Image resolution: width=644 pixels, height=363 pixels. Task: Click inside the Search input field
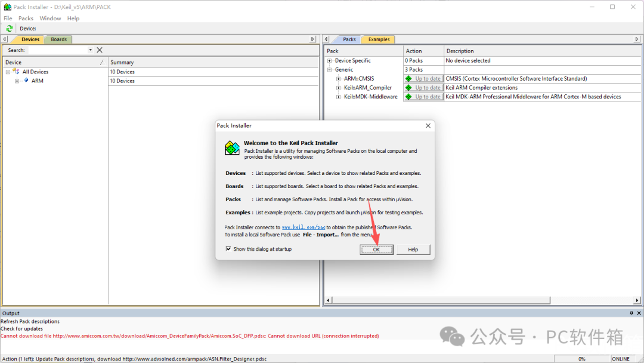[x=57, y=50]
